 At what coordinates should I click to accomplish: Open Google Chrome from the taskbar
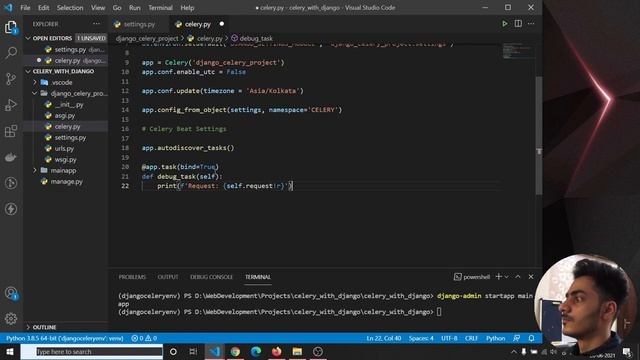tap(235, 351)
